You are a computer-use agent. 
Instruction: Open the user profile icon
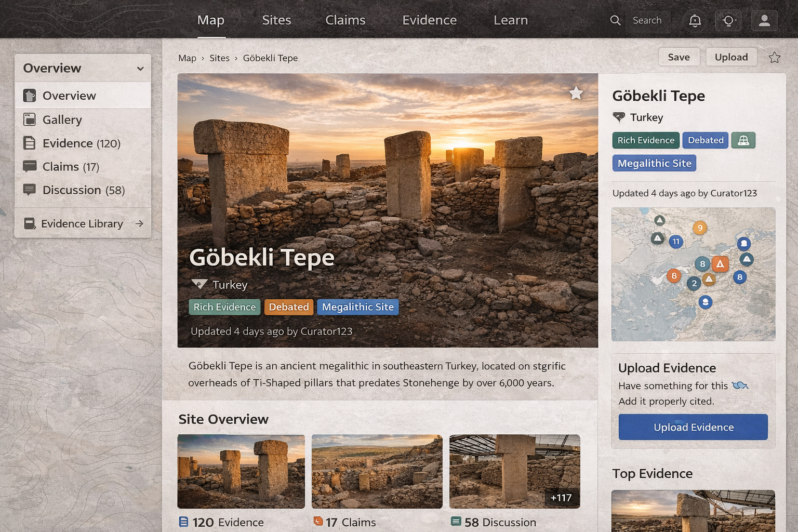[x=764, y=21]
